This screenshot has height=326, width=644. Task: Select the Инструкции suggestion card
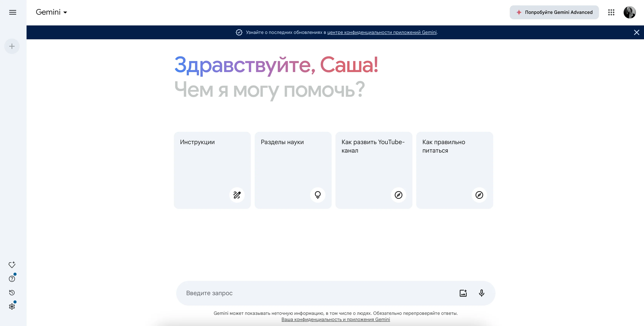pyautogui.click(x=212, y=170)
